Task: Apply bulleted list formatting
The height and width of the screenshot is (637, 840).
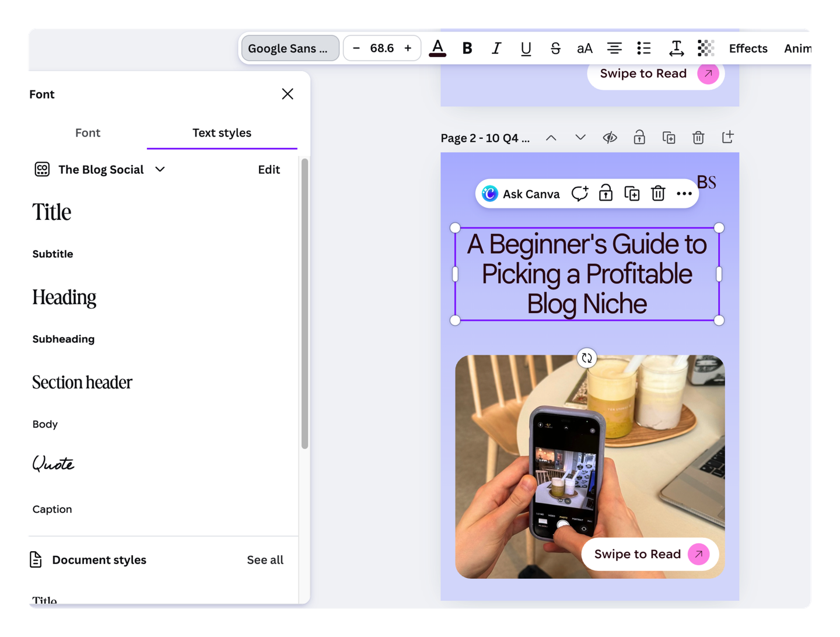Action: 644,48
